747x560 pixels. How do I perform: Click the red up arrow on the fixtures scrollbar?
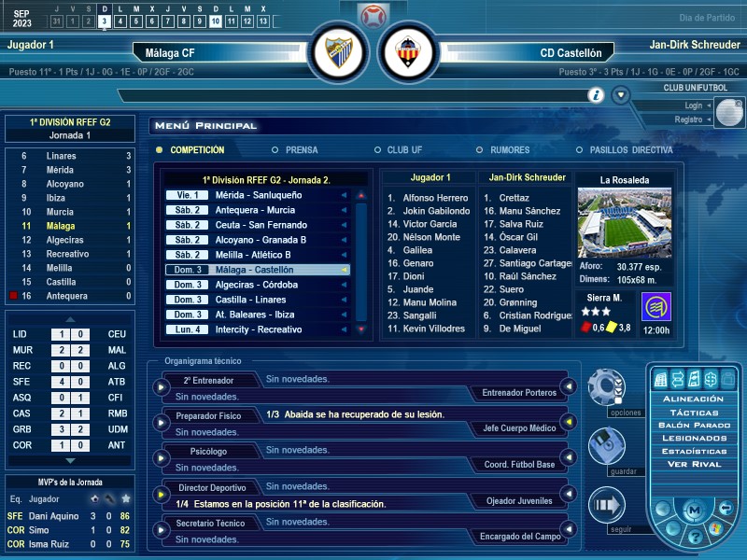click(361, 195)
